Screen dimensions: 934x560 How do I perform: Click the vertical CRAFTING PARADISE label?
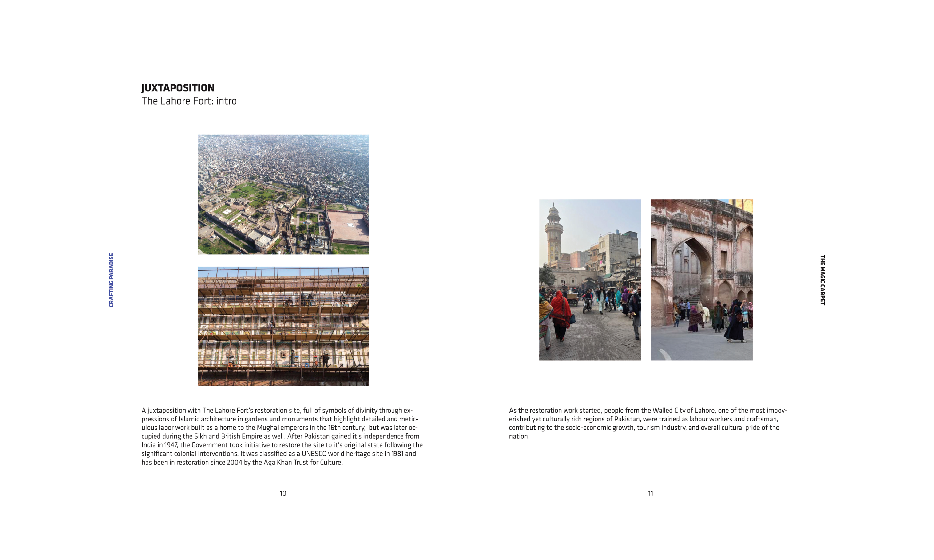[111, 280]
